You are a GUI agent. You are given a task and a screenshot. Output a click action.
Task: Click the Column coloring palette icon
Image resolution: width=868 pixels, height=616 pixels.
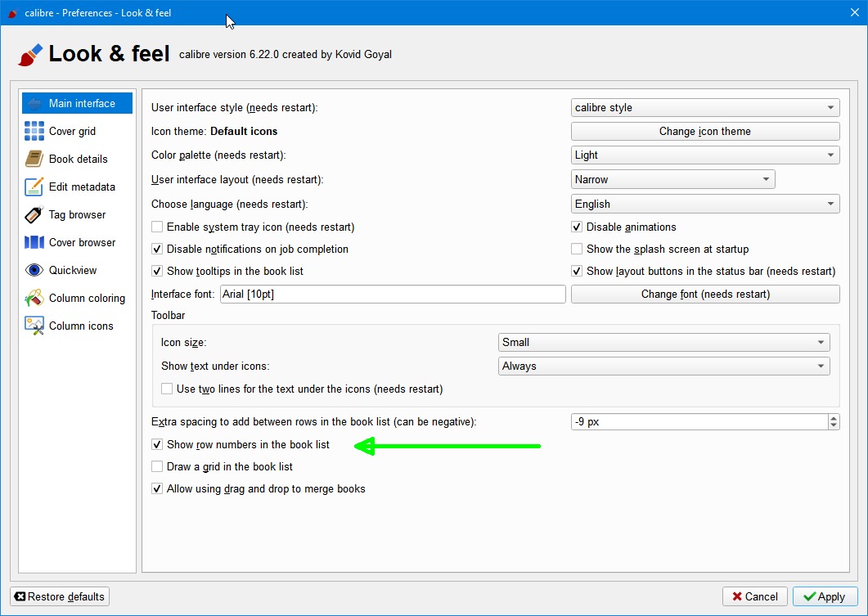(x=34, y=298)
